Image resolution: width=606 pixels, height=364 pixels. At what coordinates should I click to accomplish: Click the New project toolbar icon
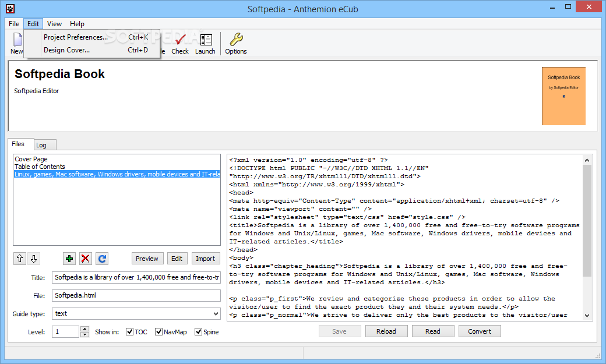[17, 43]
